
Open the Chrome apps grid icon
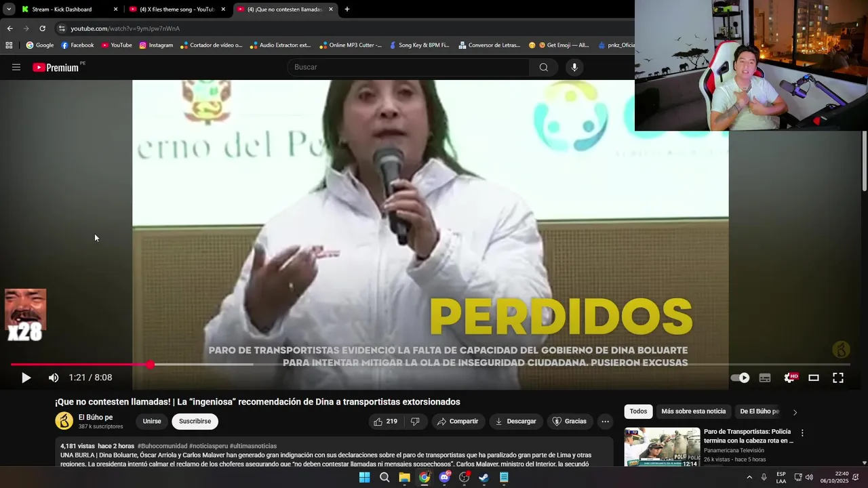9,45
